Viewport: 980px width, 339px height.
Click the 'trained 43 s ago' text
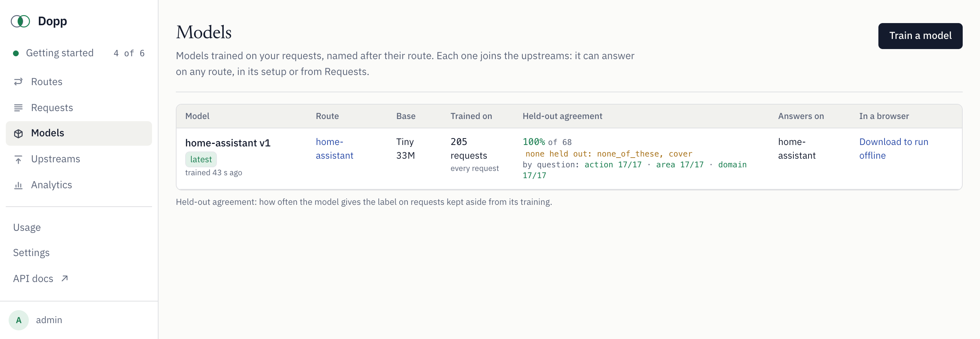(x=213, y=172)
